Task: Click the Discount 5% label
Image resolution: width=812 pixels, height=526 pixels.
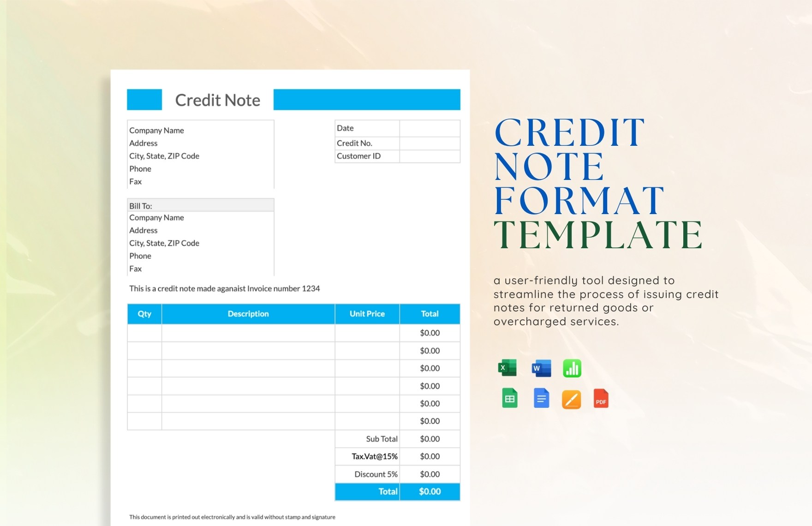Action: click(376, 474)
